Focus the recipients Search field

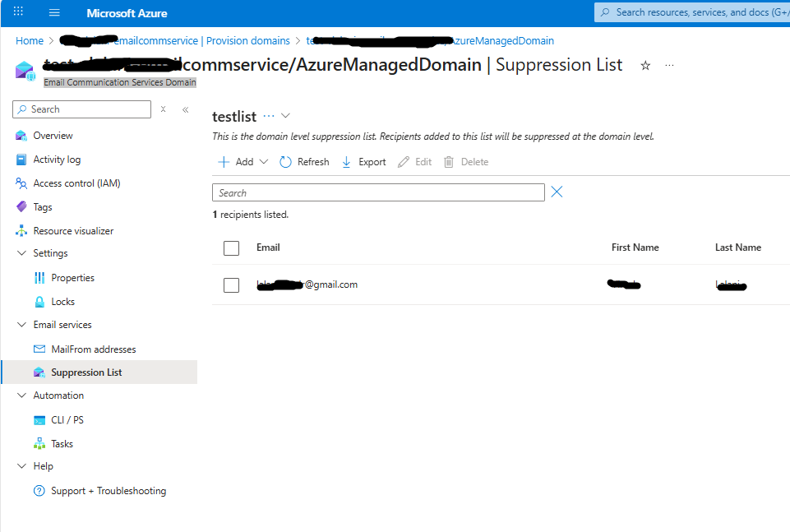tap(378, 192)
